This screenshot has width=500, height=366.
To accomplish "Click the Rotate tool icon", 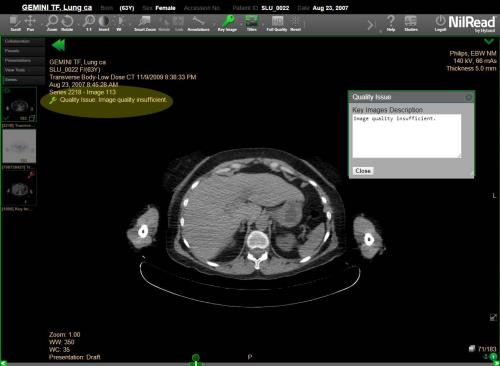I will [67, 23].
